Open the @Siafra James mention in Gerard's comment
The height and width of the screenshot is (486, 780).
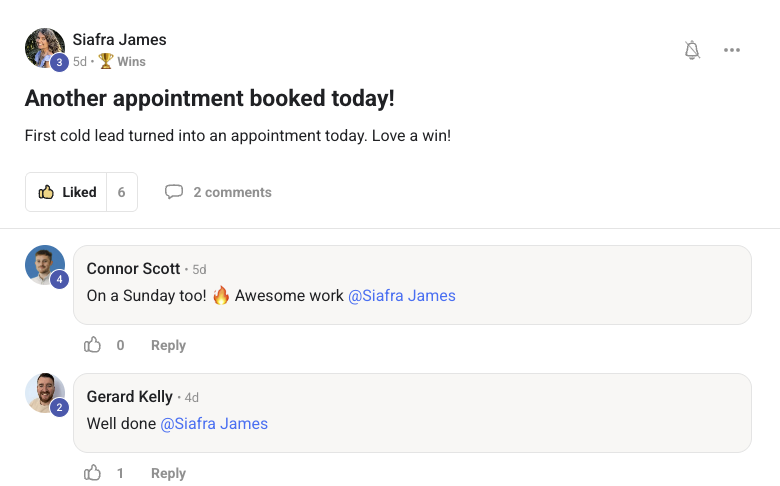point(214,423)
